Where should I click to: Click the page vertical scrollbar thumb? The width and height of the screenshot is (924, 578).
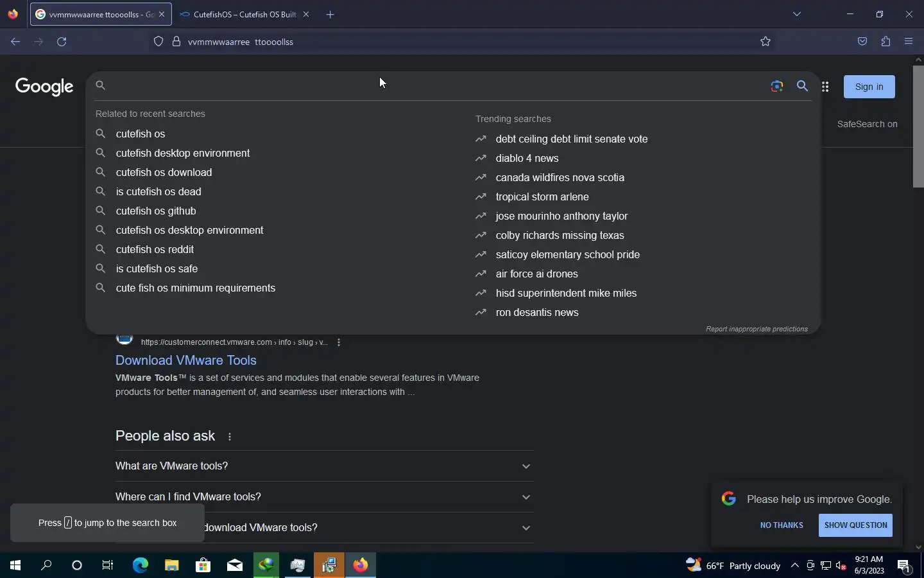(x=918, y=127)
